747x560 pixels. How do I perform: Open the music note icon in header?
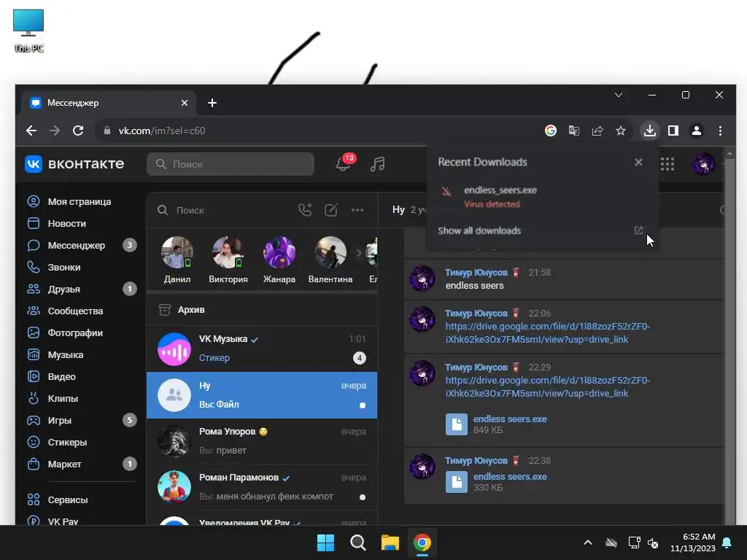pos(377,164)
